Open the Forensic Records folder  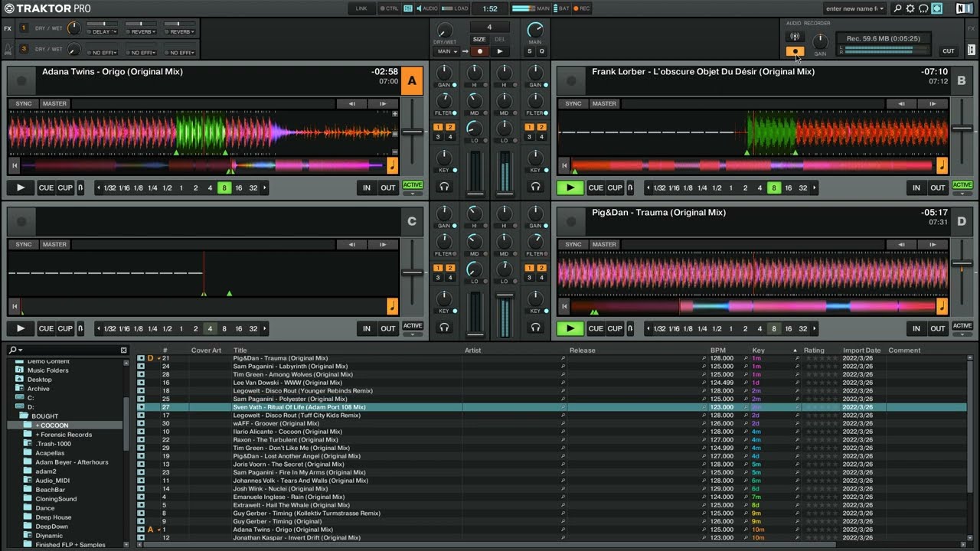coord(63,435)
